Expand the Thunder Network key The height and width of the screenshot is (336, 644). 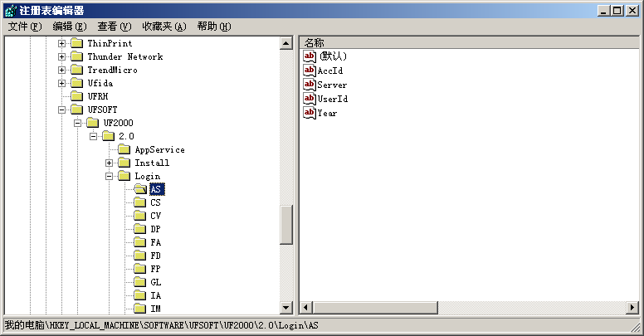pyautogui.click(x=61, y=56)
